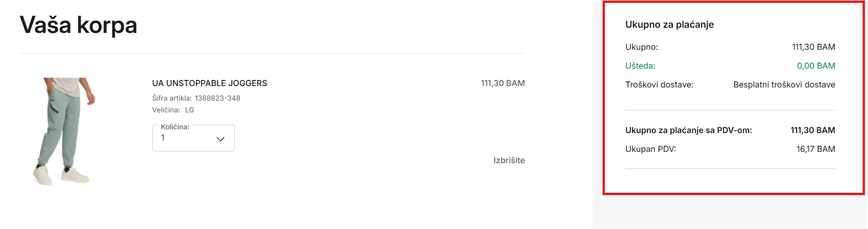Click the article code 1388823-348
The height and width of the screenshot is (229, 868).
click(217, 98)
